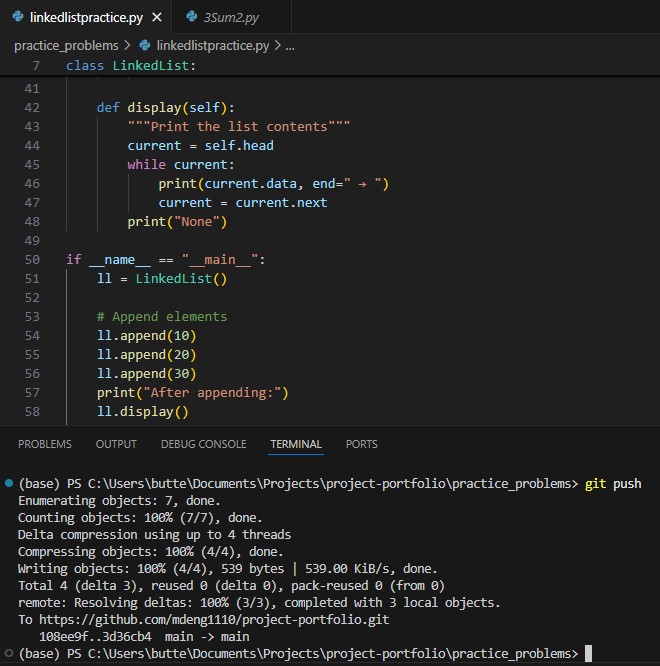Open the github.com/mdeng1110/project-portfolio.git link
Screen dimensions: 660x666
pyautogui.click(x=214, y=620)
